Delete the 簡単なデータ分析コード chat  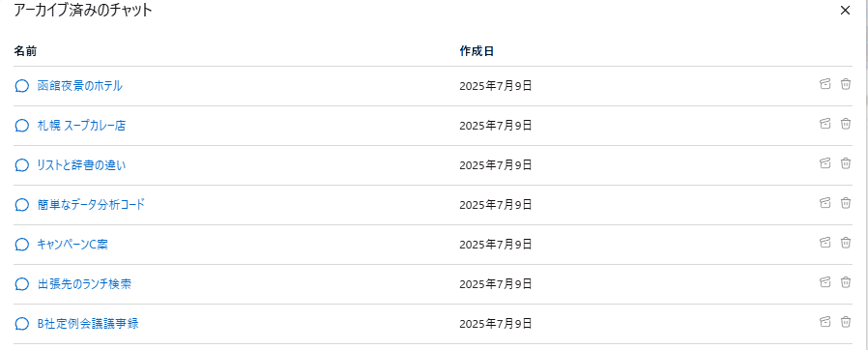[846, 203]
